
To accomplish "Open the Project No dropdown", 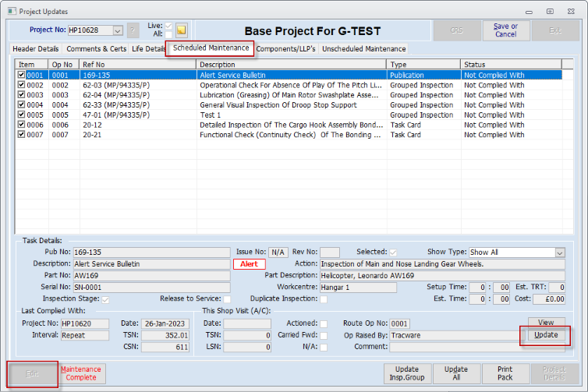I will pos(118,30).
